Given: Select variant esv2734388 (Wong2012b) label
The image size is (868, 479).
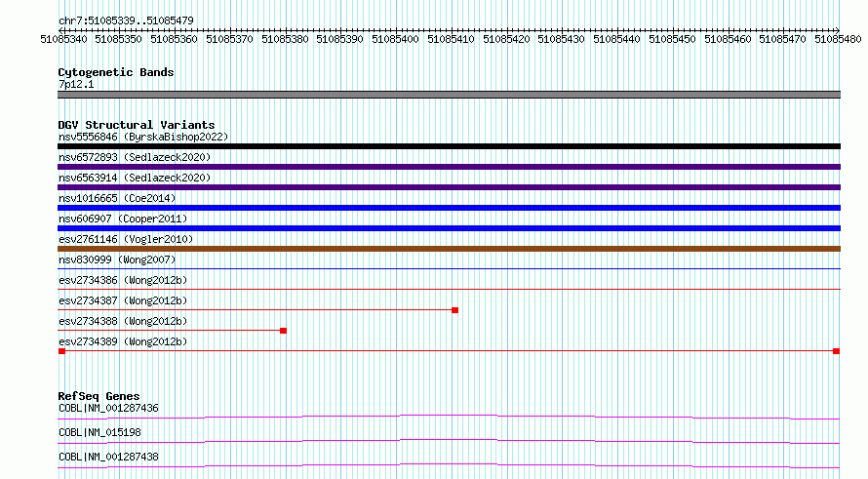Looking at the screenshot, I should [x=123, y=321].
